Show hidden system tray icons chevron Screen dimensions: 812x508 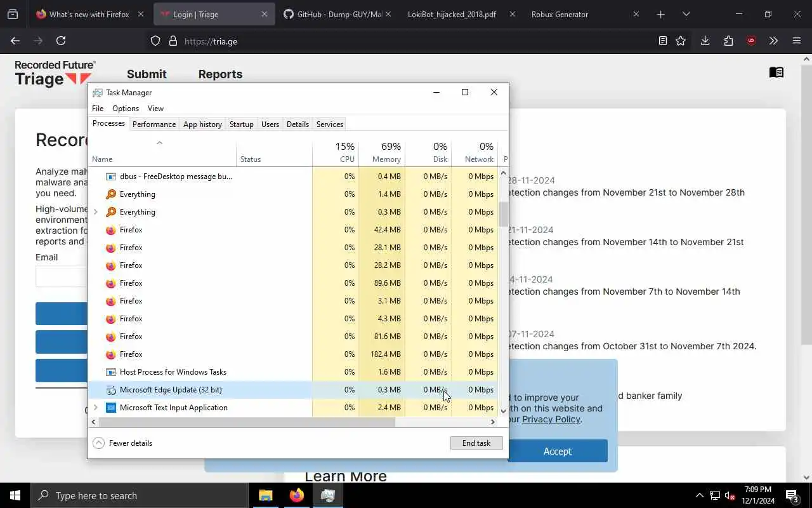(x=700, y=495)
